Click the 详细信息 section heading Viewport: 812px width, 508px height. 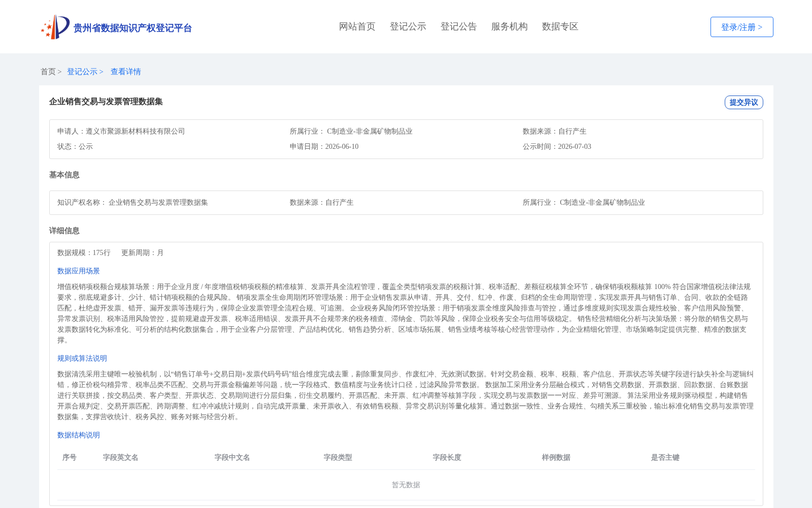point(64,231)
